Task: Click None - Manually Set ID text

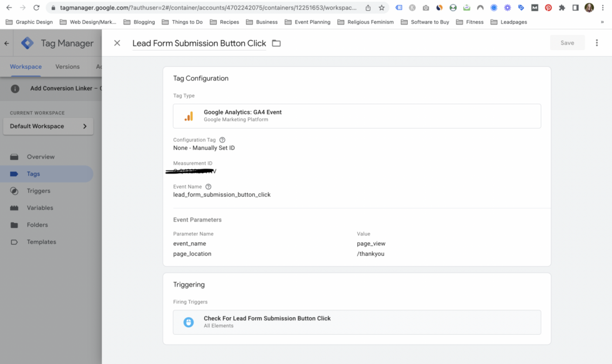Action: click(204, 148)
